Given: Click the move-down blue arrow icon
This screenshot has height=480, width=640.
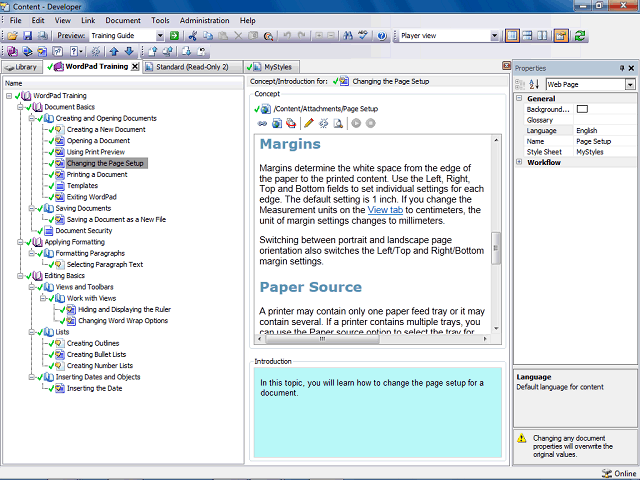Looking at the screenshot, I should [x=129, y=51].
